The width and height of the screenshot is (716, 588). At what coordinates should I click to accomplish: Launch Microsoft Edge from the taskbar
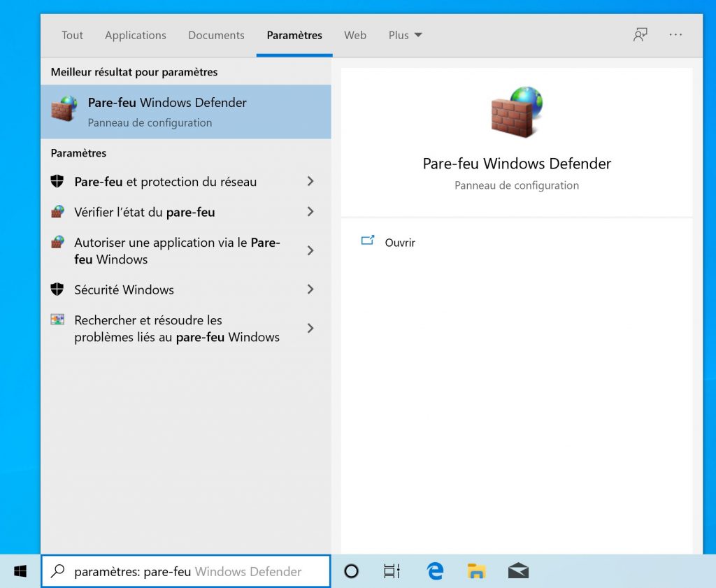tap(435, 571)
